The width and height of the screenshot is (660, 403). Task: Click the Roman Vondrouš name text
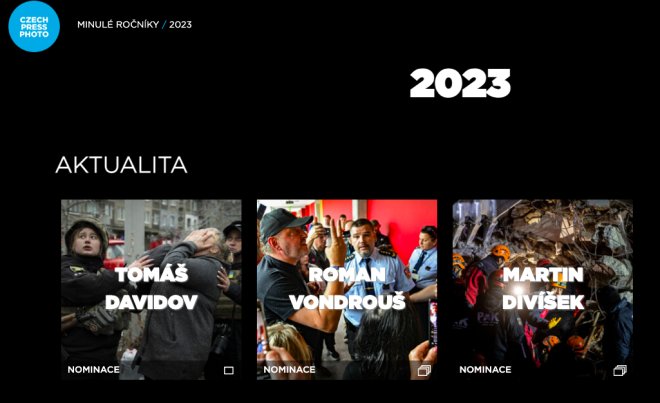(347, 288)
